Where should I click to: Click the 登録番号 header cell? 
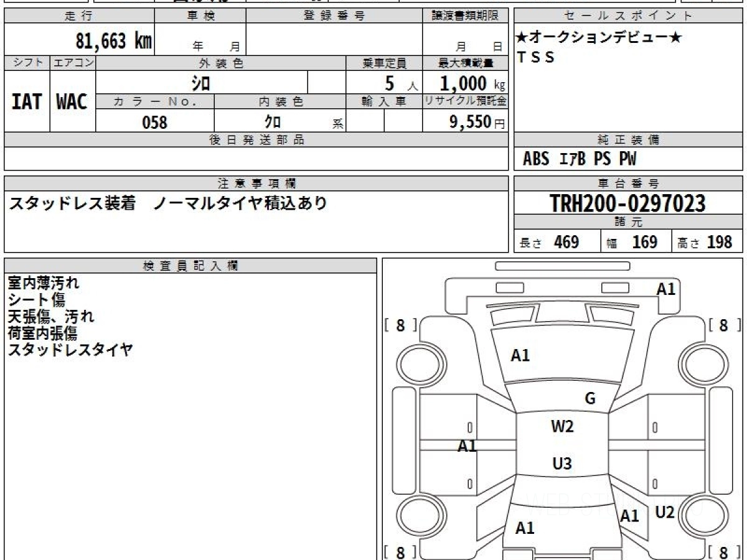[334, 16]
